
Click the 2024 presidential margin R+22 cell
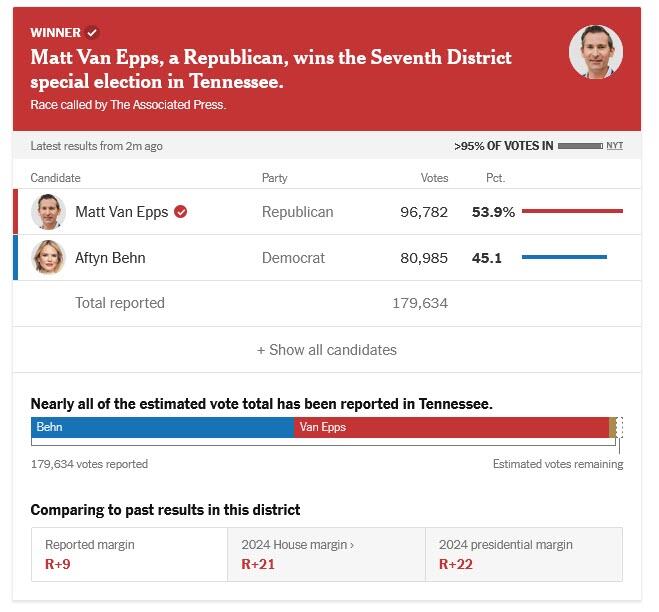click(x=523, y=554)
